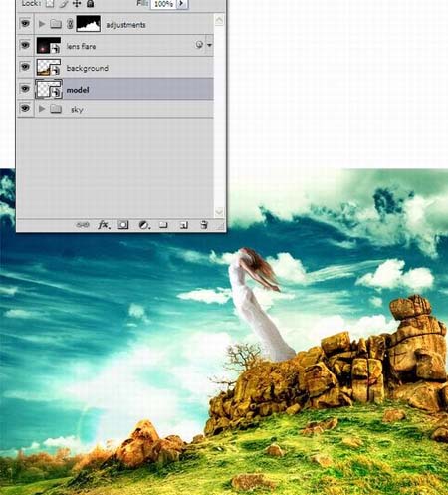Open the New adjustment layer icon
This screenshot has width=448, height=495.
tap(144, 225)
